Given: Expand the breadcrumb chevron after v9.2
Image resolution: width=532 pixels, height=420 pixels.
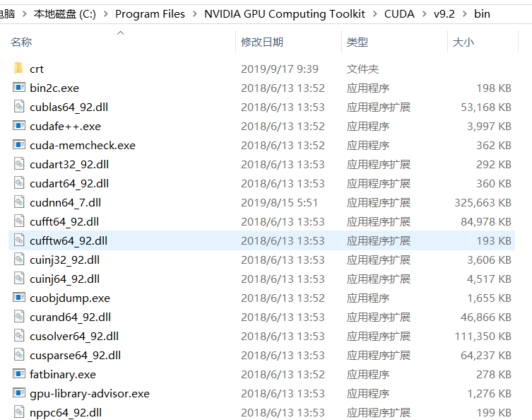Looking at the screenshot, I should coord(464,14).
